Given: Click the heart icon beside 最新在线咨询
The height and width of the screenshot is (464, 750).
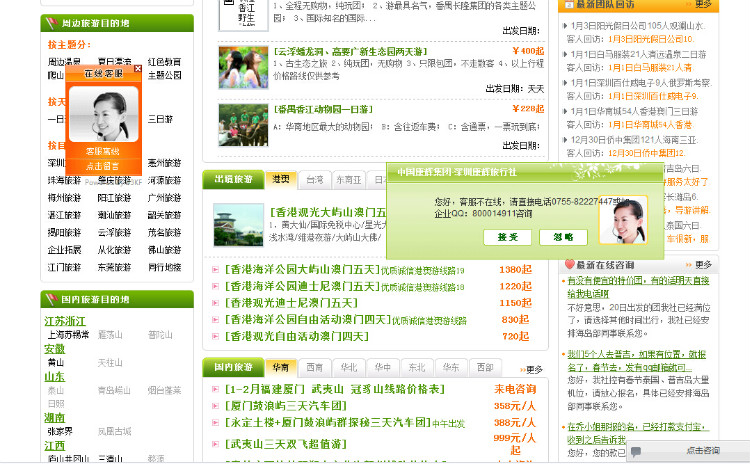Looking at the screenshot, I should (x=569, y=264).
